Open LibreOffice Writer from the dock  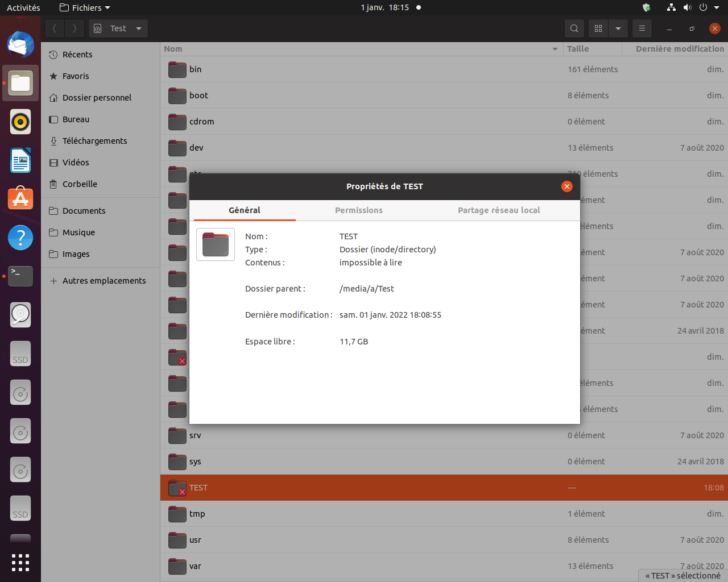(x=20, y=160)
